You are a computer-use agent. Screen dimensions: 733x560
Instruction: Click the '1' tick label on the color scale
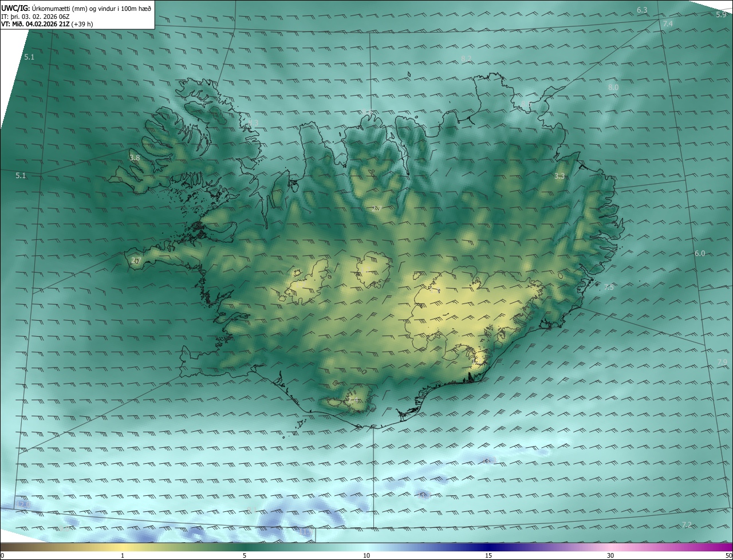(x=123, y=555)
